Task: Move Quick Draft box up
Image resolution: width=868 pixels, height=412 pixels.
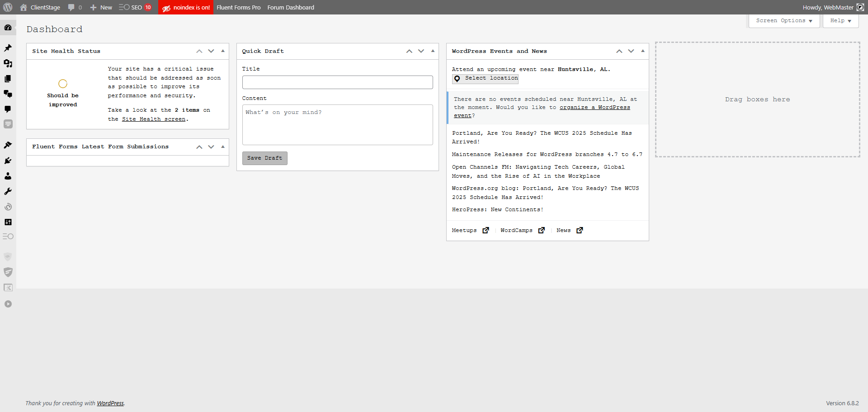Action: [x=409, y=51]
